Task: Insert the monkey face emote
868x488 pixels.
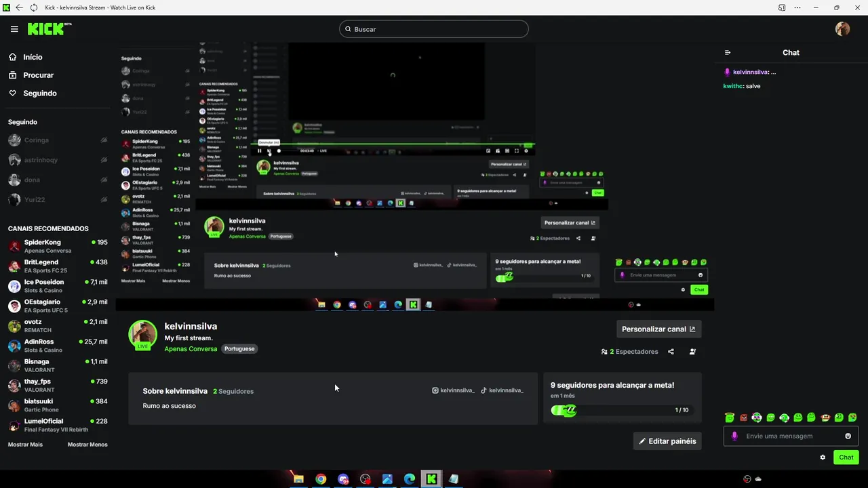Action: click(825, 418)
